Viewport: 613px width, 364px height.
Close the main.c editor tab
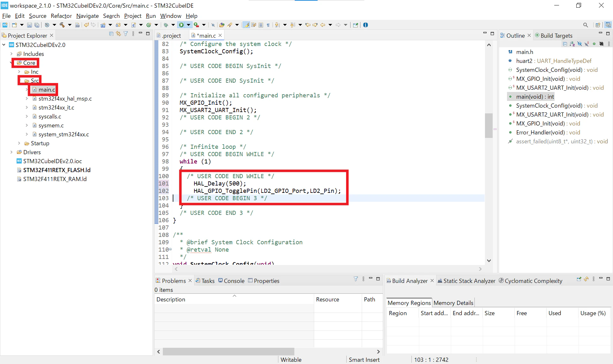pyautogui.click(x=220, y=35)
